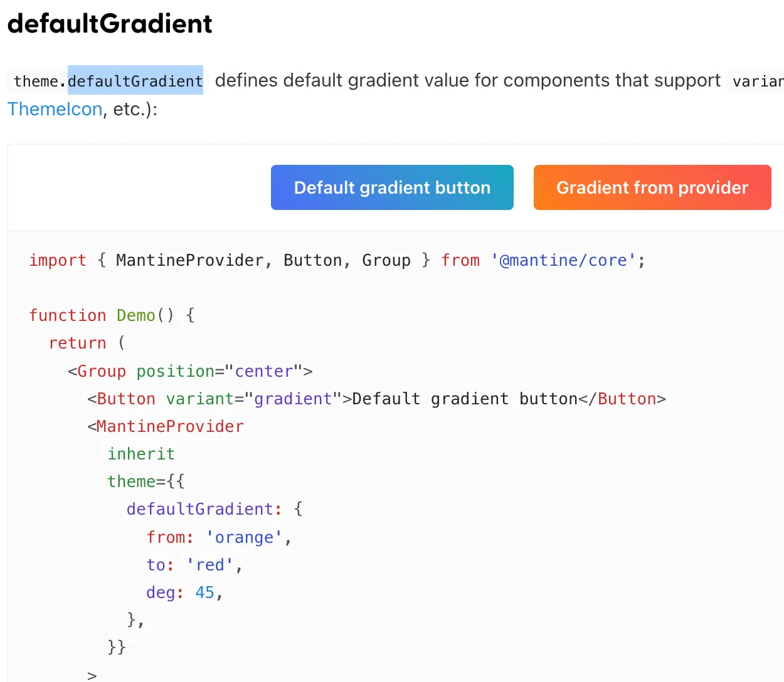784x682 pixels.
Task: Click the defaultGradient key in code block
Action: click(x=200, y=509)
